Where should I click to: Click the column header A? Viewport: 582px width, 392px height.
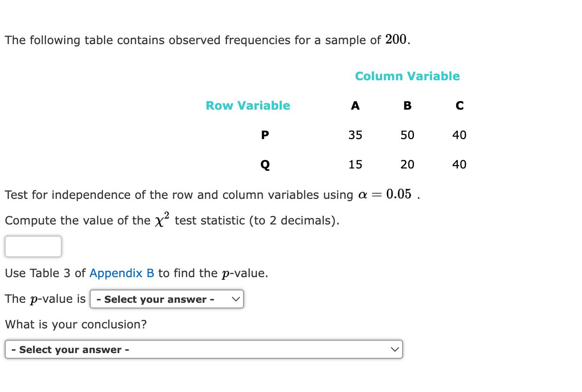coord(355,105)
